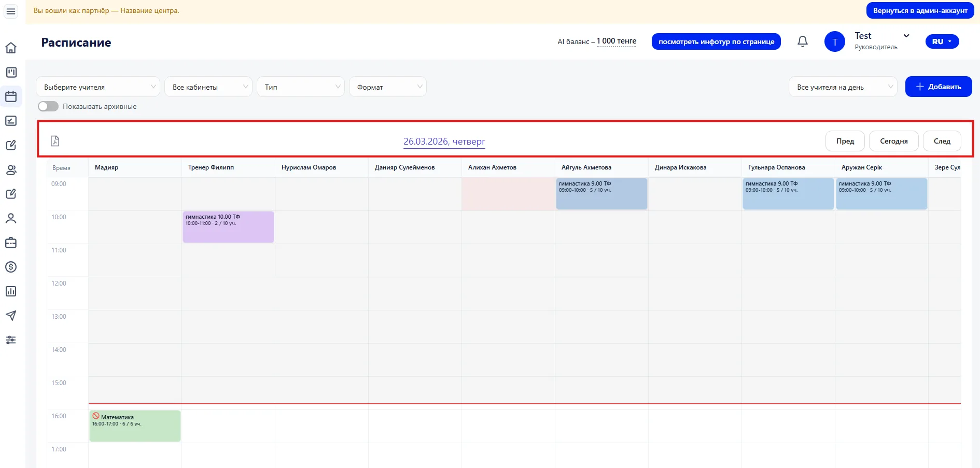Open Гульнара Оспанова's гимнастика 9.00 ТФ lesson
Screen dimensions: 980x468
point(788,194)
